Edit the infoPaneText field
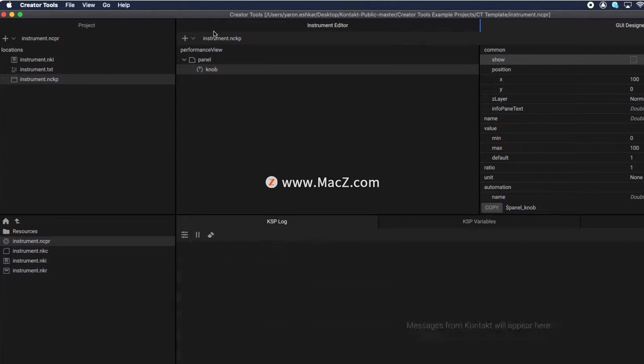Viewport: 644px width, 364px height. 637,109
